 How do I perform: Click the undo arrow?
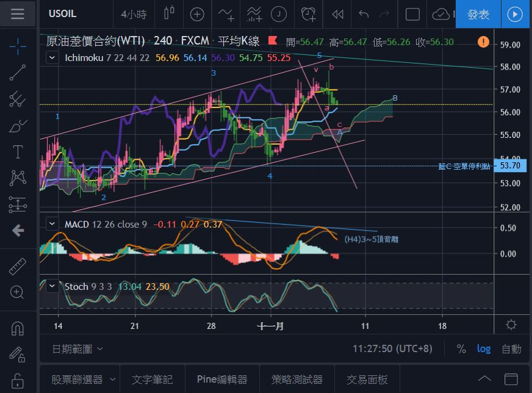click(364, 13)
